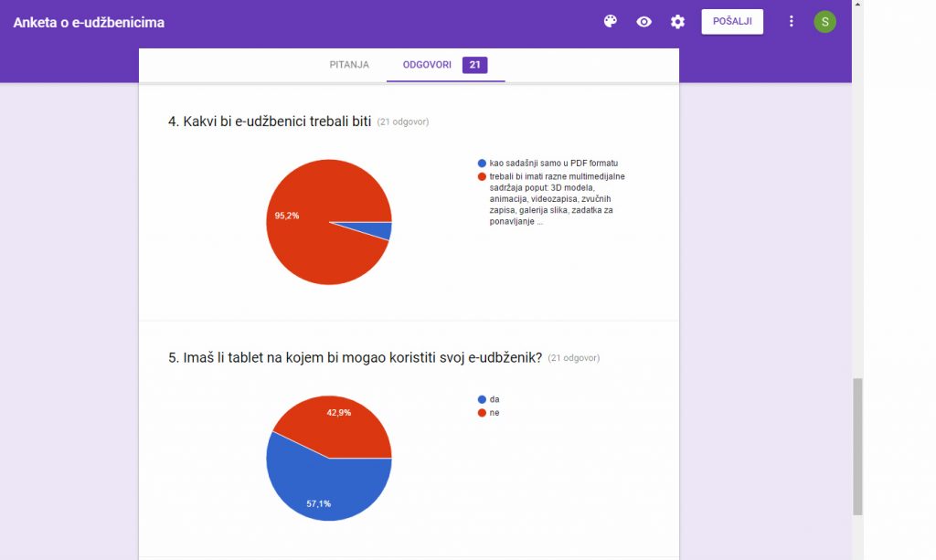Click question 4 heading about e-udžbenici
The image size is (936, 560).
[x=270, y=122]
